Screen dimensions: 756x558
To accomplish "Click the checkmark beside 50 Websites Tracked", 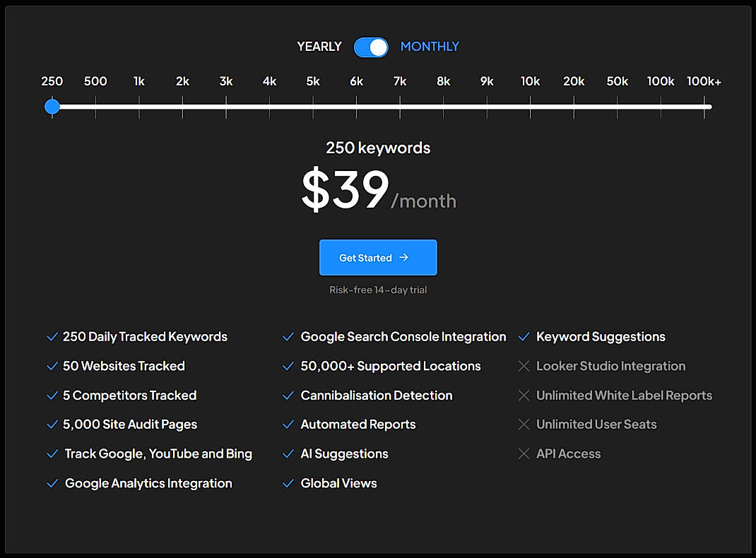I will [52, 366].
